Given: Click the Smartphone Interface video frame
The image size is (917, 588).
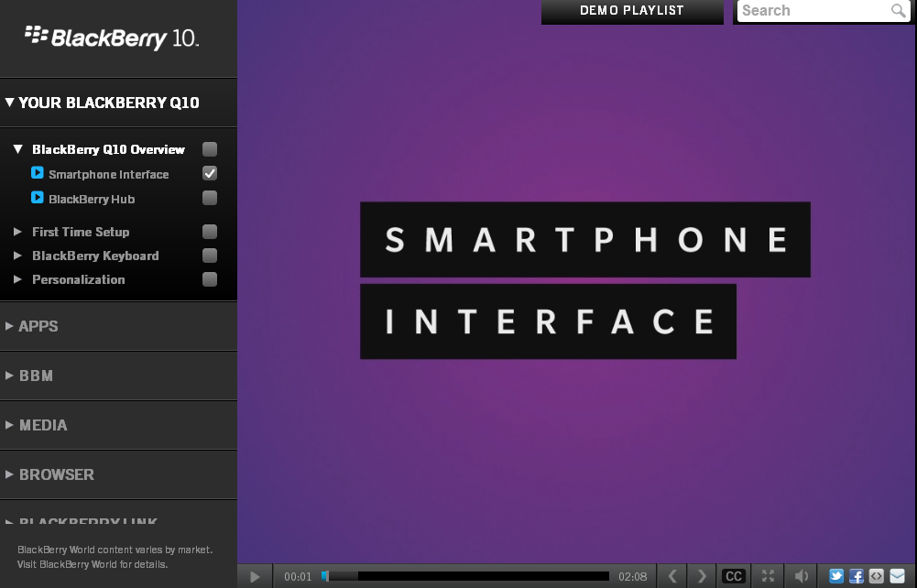Looking at the screenshot, I should (x=576, y=282).
